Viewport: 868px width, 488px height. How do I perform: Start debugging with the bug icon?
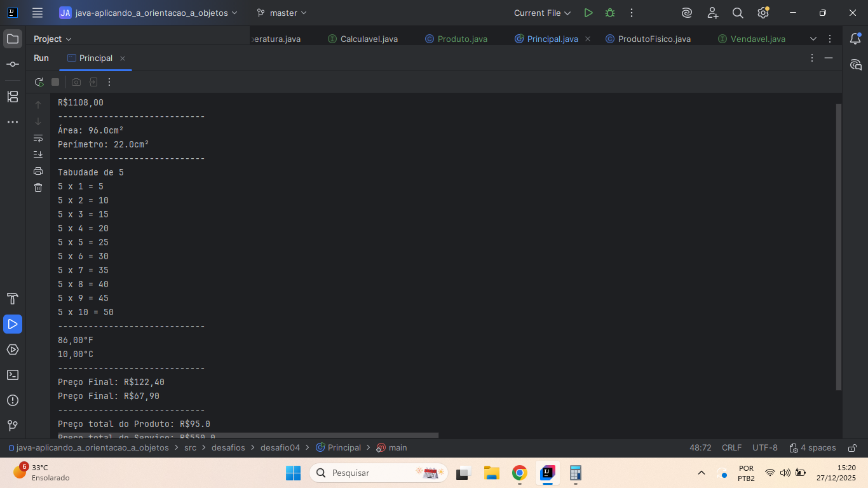click(x=610, y=13)
